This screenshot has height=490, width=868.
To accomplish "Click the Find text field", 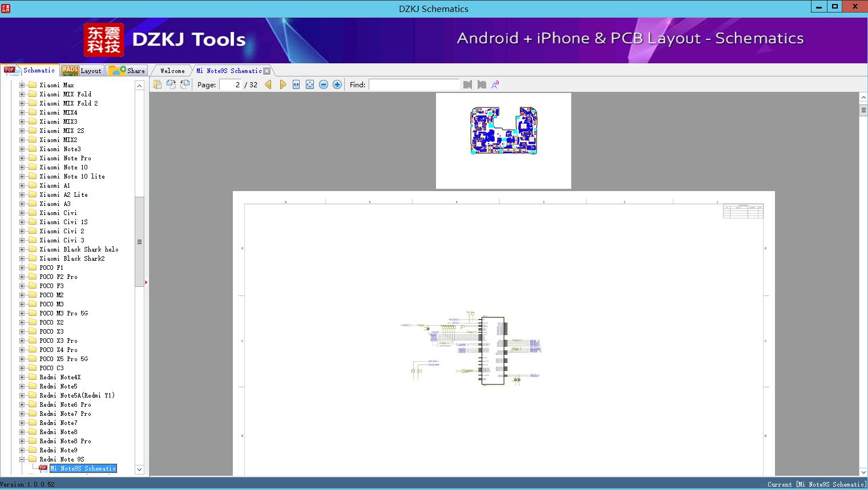I will coord(414,84).
